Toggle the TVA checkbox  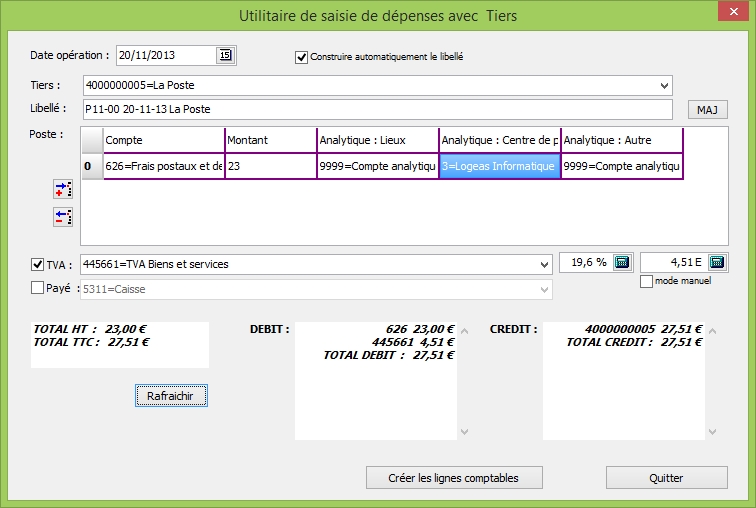coord(38,264)
